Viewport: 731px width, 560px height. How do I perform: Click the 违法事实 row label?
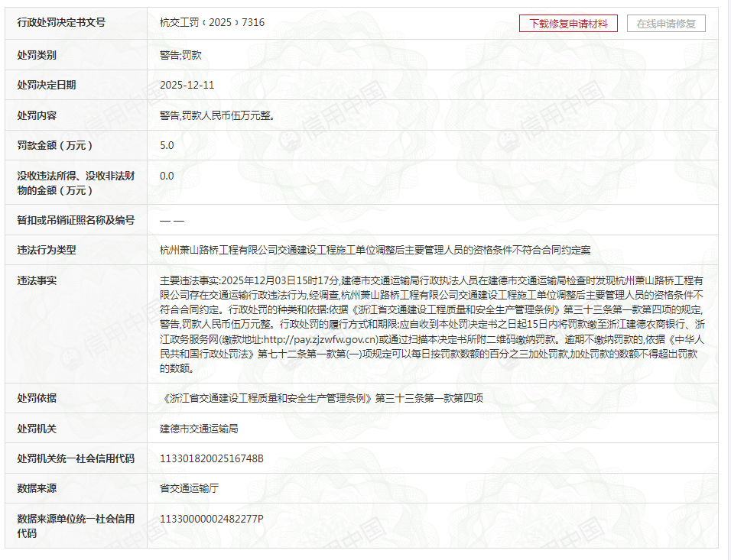[37, 280]
